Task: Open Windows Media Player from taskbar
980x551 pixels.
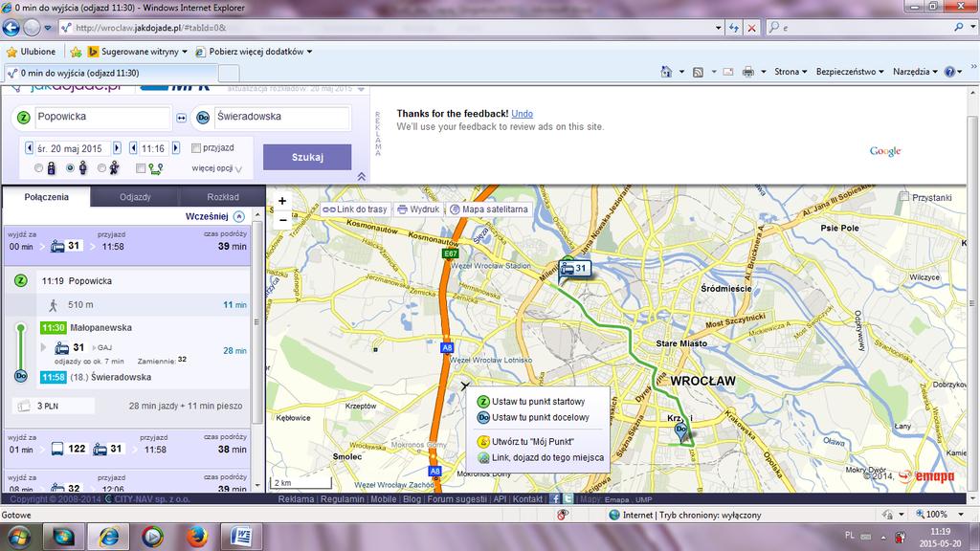Action: coord(152,537)
